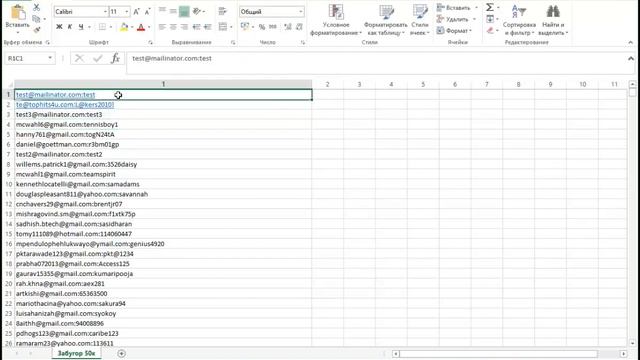Click the Orientation text-angle icon

coord(197,11)
